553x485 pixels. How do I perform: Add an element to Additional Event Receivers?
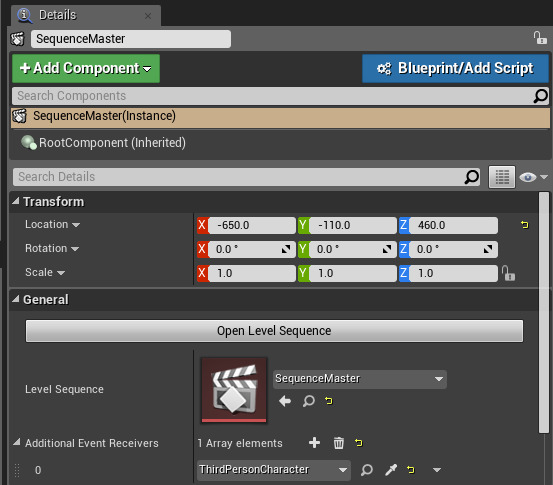click(314, 443)
